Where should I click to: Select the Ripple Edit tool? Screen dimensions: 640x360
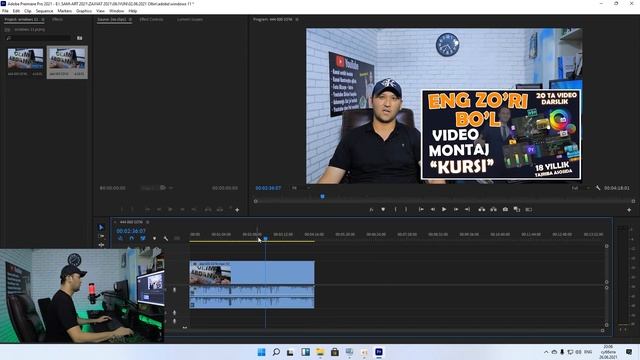(x=101, y=244)
